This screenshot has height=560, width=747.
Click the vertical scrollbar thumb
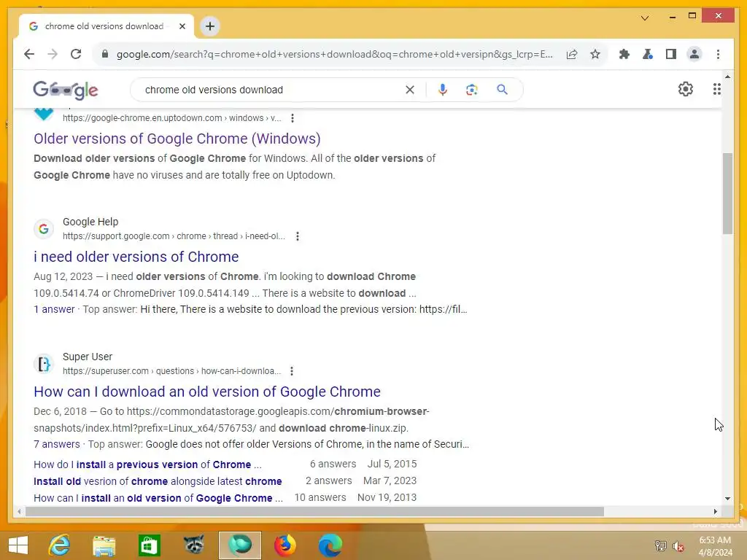(727, 193)
